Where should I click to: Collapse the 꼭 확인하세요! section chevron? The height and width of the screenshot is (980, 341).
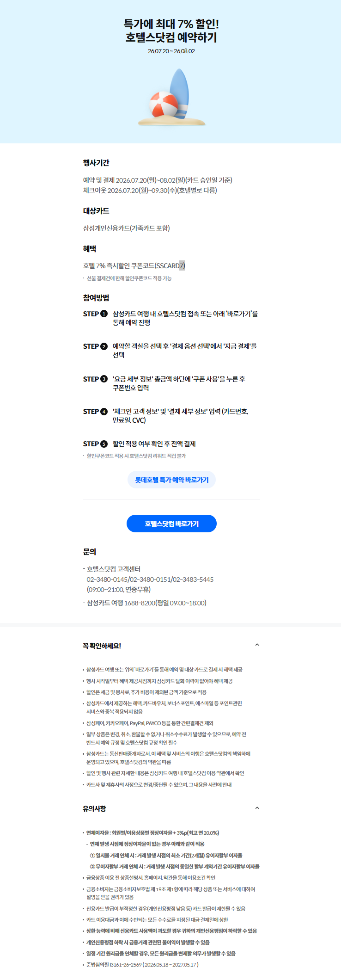coord(257,645)
